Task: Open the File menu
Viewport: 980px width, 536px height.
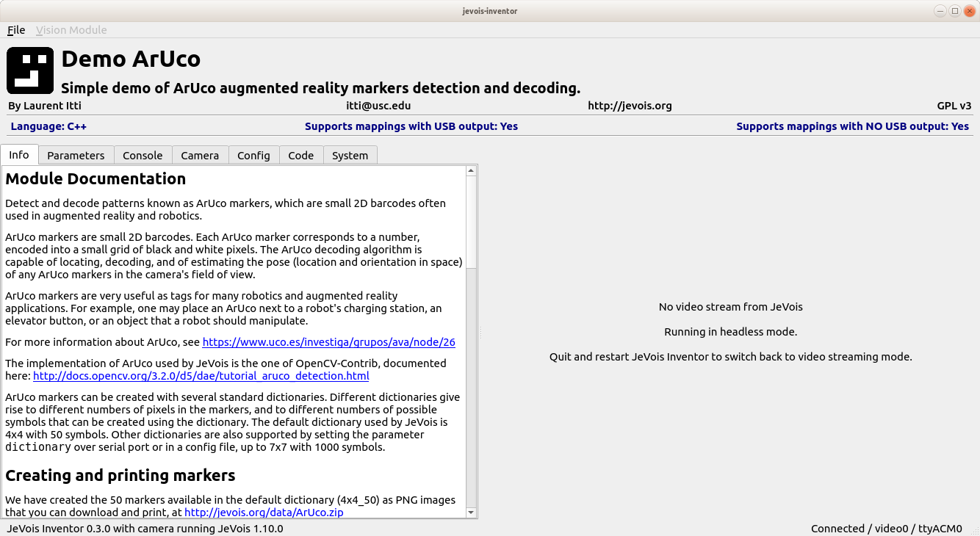Action: click(x=16, y=30)
